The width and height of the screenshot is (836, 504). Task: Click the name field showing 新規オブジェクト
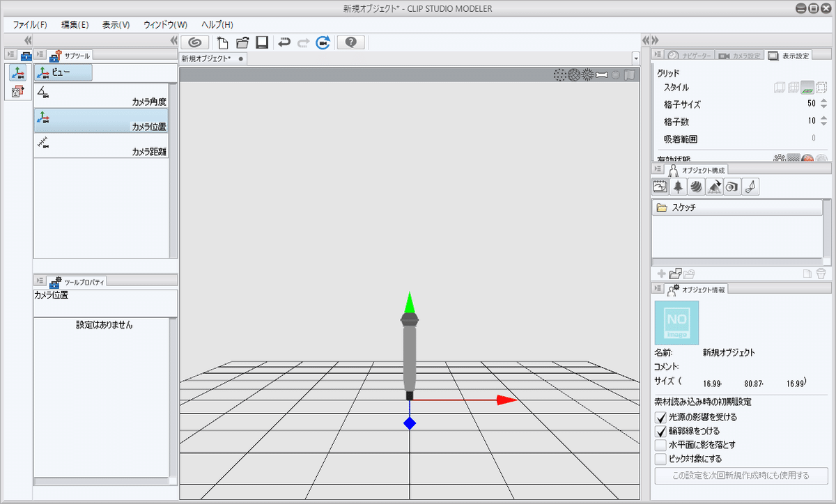pyautogui.click(x=728, y=352)
